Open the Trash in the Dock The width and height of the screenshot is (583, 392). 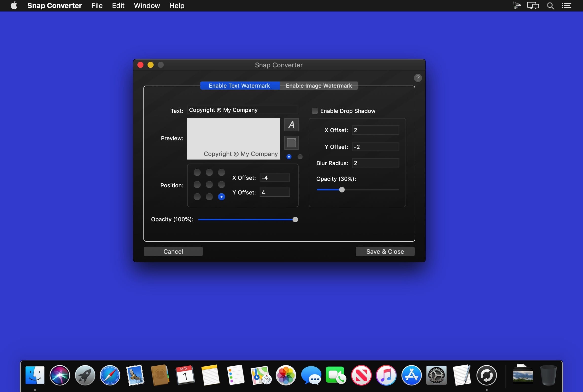pyautogui.click(x=548, y=375)
